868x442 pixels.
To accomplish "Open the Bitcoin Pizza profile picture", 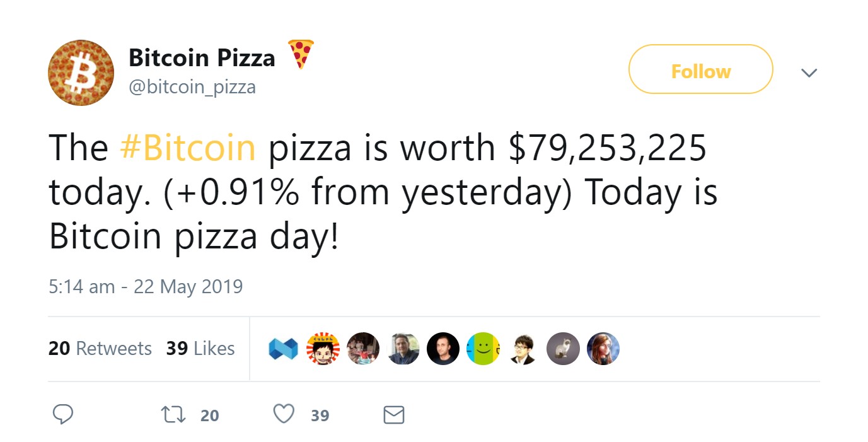I will [x=81, y=73].
